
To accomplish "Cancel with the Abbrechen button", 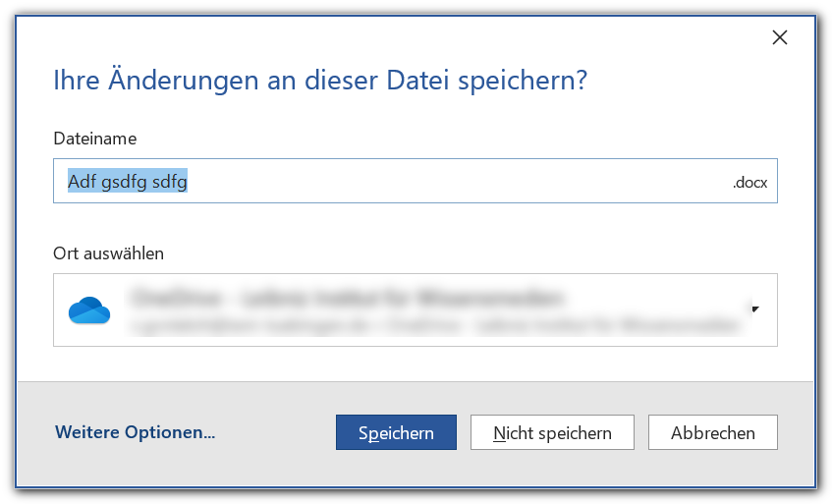I will point(712,432).
